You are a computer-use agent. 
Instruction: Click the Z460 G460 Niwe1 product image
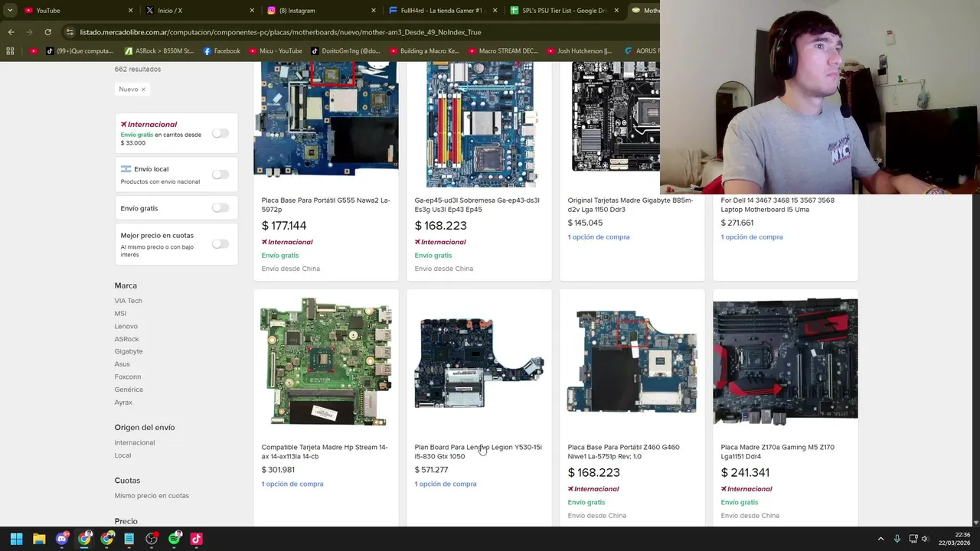point(632,361)
